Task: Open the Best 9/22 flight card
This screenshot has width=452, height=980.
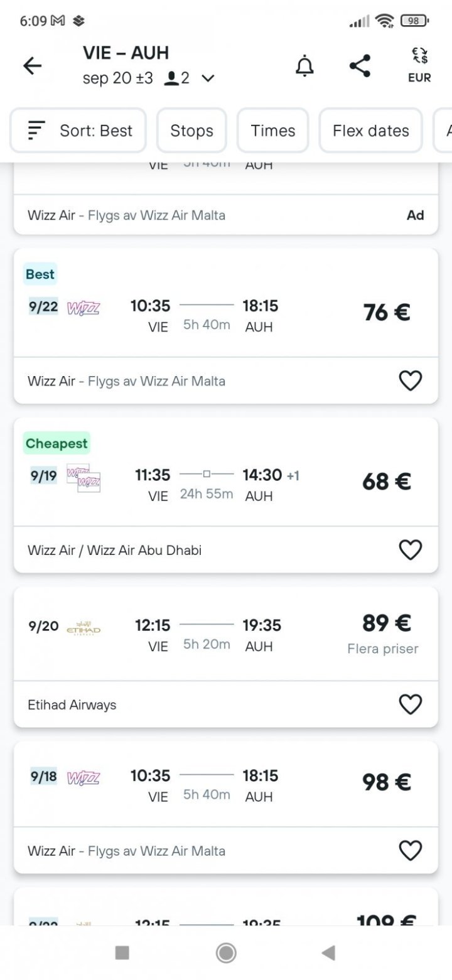Action: coord(207,314)
